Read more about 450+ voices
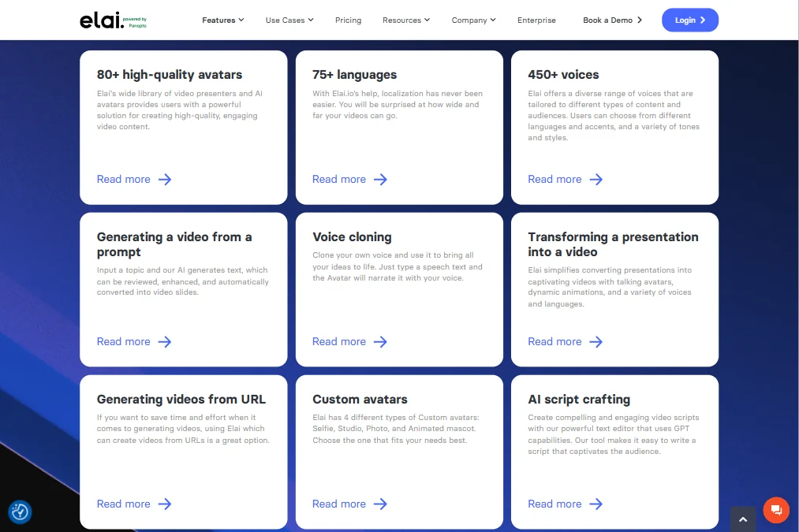799x532 pixels. pos(565,179)
